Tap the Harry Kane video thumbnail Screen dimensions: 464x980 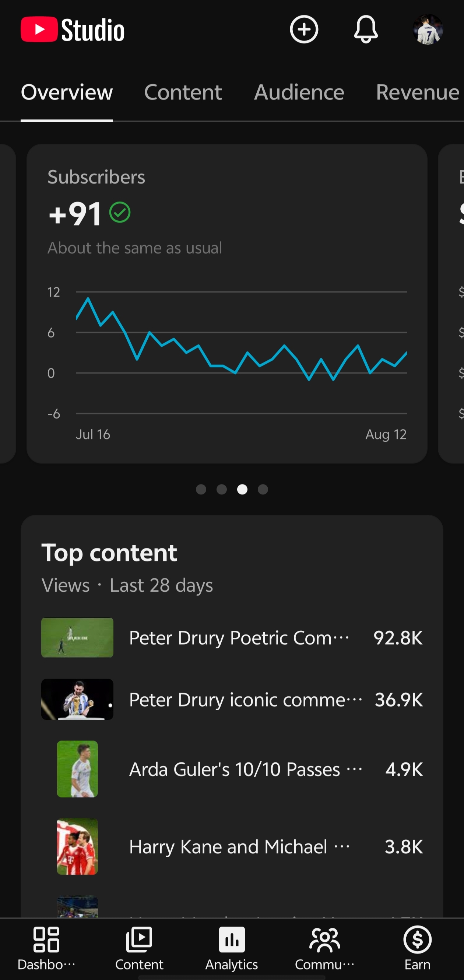point(77,847)
